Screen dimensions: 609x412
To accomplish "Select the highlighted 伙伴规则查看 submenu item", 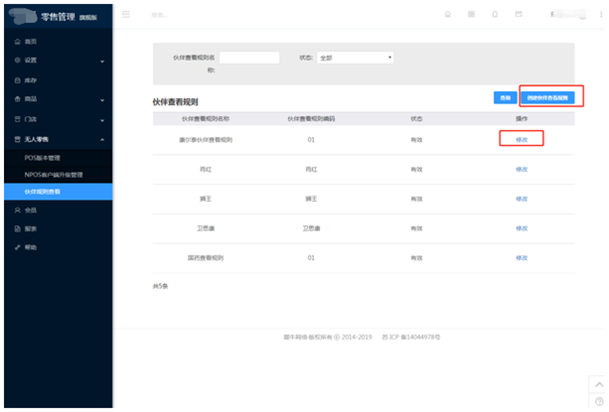I will pos(58,192).
